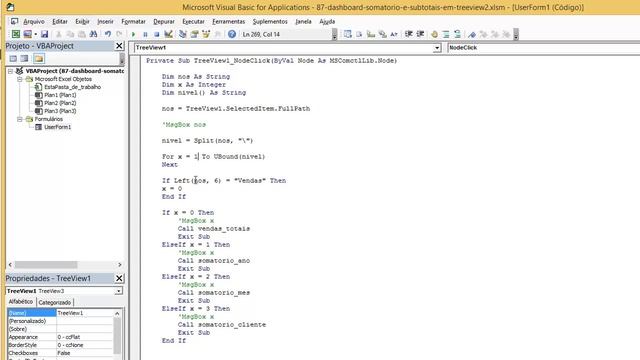Toggle Folders icon in Project panel
This screenshot has height=360, width=640.
(x=39, y=58)
